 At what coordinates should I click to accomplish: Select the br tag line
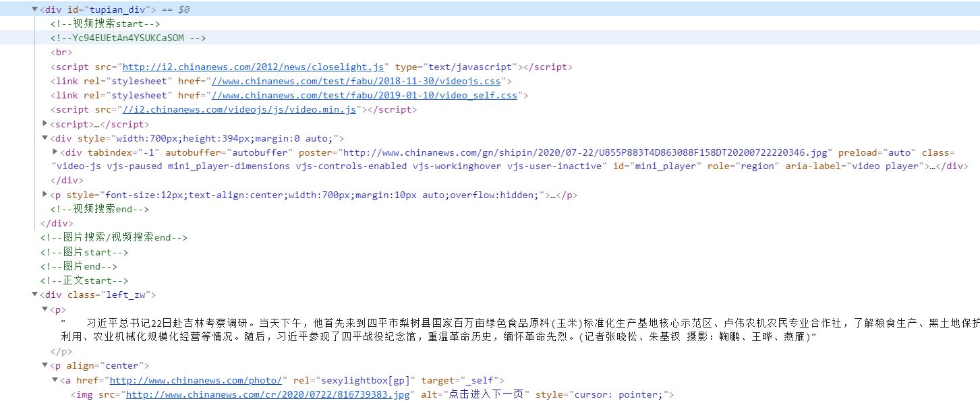point(61,53)
